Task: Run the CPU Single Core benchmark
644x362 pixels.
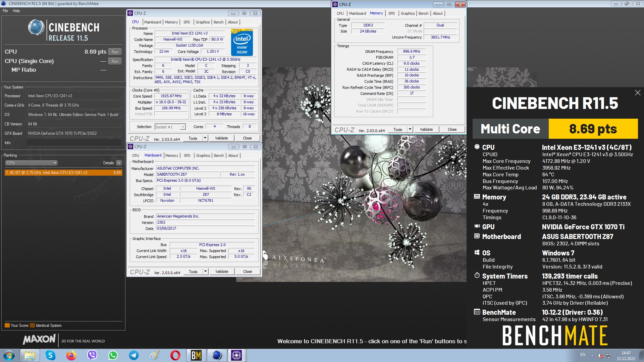Action: 115,61
